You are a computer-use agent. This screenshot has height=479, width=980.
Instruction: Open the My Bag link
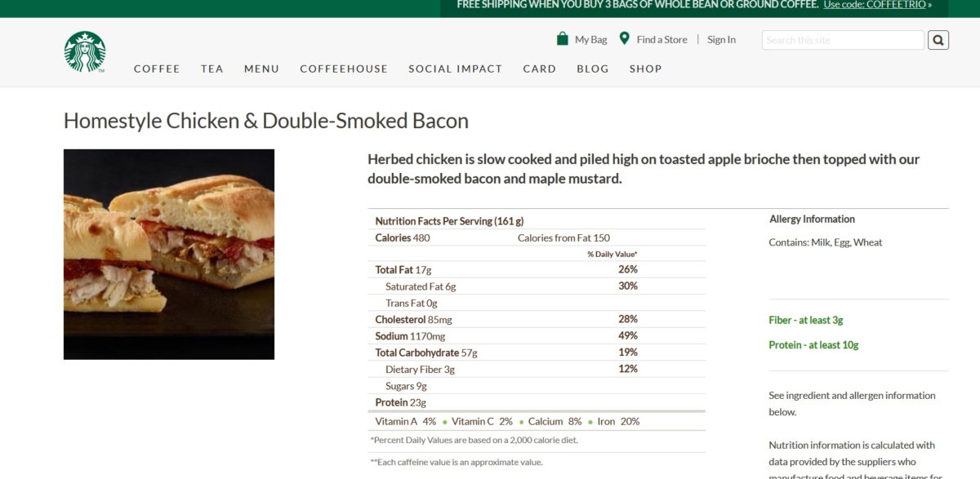[591, 39]
